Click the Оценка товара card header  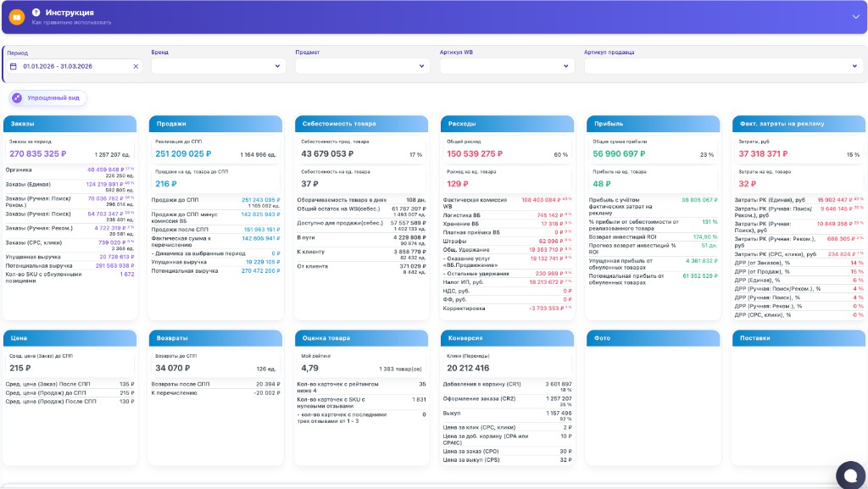coord(361,338)
